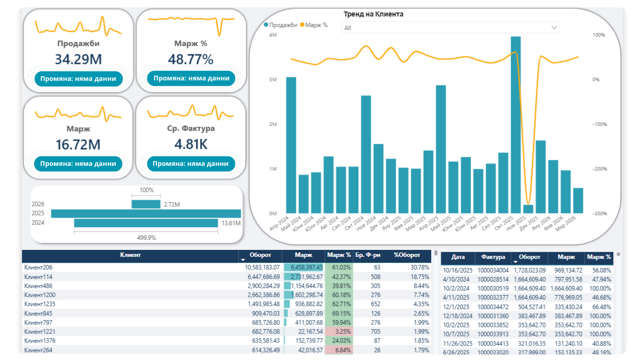The width and height of the screenshot is (644, 362).
Task: Click the client table vertical scrollbar
Action: pyautogui.click(x=436, y=254)
